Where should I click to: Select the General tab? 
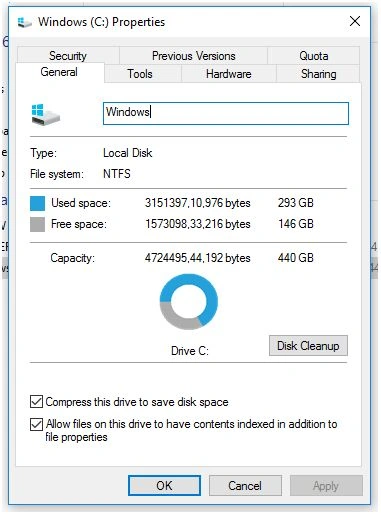tap(59, 72)
